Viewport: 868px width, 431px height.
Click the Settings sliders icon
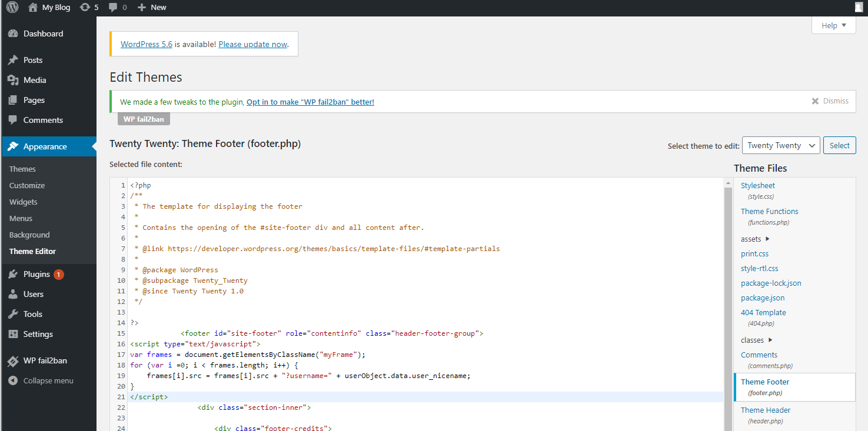13,334
